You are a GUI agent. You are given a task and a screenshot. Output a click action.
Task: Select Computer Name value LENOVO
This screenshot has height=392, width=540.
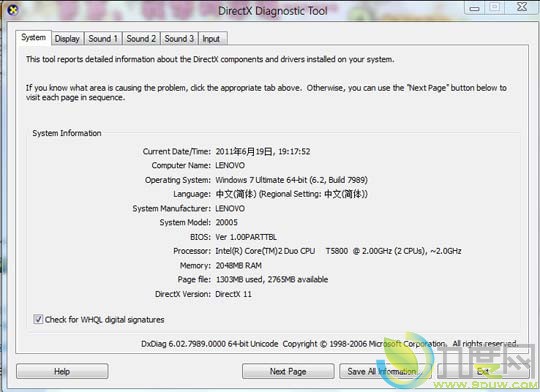click(230, 166)
